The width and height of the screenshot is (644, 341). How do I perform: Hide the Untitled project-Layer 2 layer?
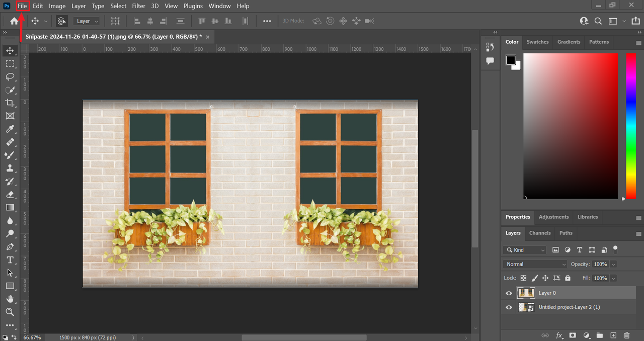pyautogui.click(x=509, y=307)
